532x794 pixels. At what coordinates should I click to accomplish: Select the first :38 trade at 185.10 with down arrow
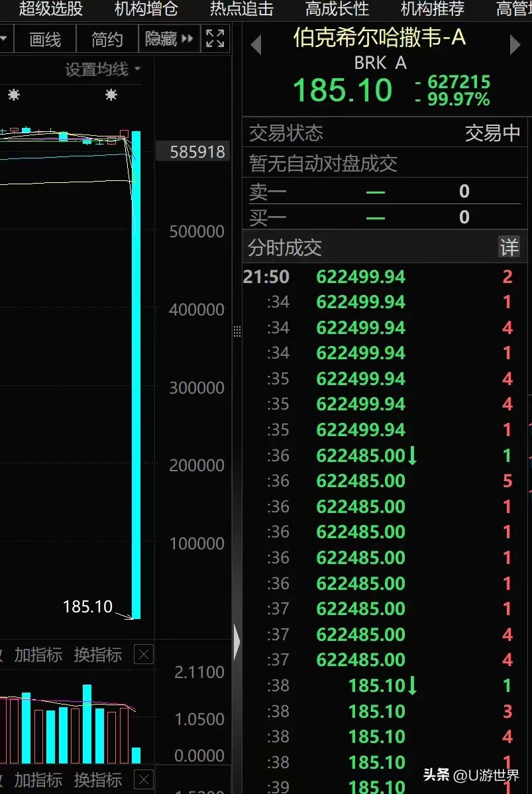click(x=385, y=685)
